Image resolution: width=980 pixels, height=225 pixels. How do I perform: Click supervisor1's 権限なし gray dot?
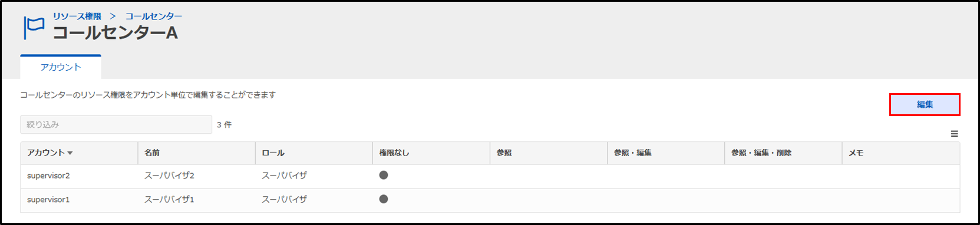384,199
